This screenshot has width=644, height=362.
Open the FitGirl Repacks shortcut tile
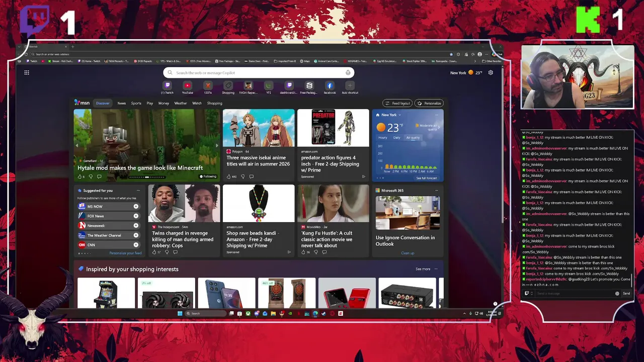pyautogui.click(x=248, y=87)
